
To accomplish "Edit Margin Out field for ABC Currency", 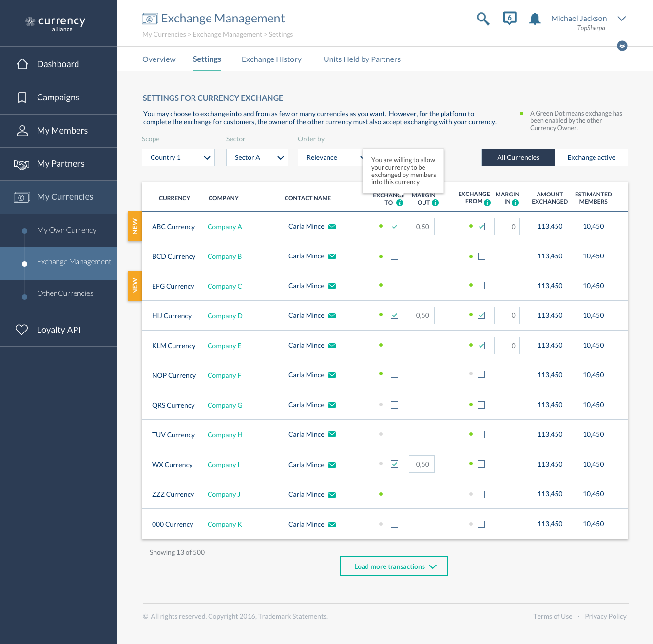I will tap(422, 227).
